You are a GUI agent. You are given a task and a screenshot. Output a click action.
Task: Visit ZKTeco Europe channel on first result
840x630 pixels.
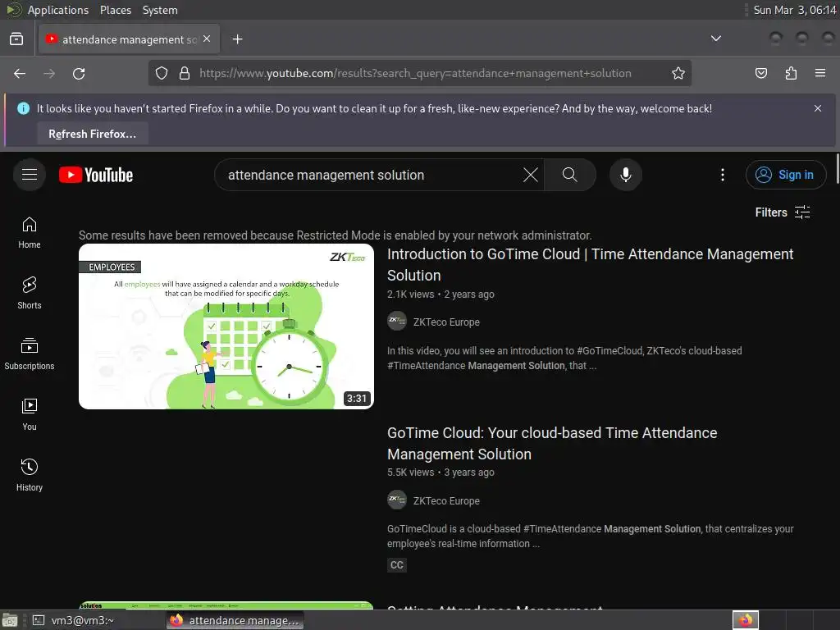click(x=446, y=322)
